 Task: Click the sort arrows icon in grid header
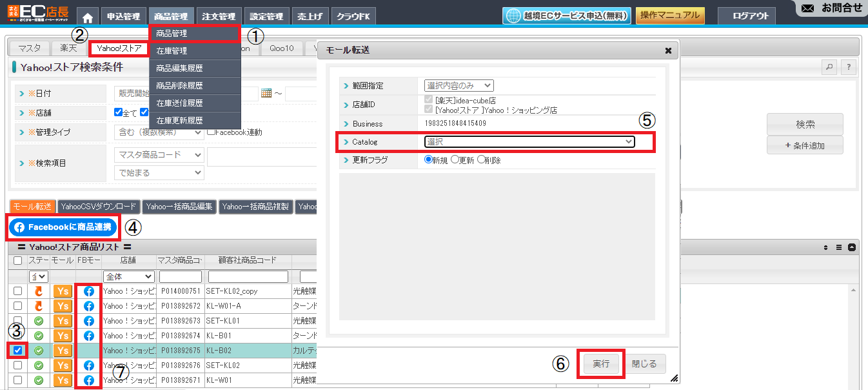coord(827,247)
